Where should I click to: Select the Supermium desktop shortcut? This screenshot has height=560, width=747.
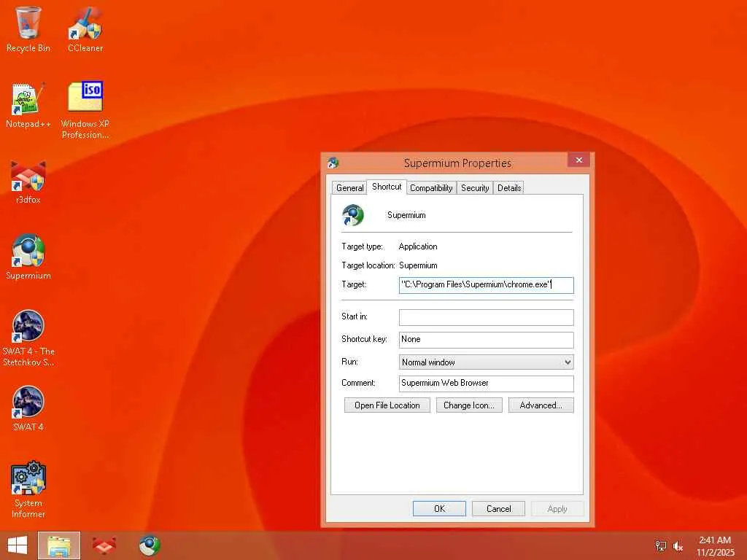28,257
